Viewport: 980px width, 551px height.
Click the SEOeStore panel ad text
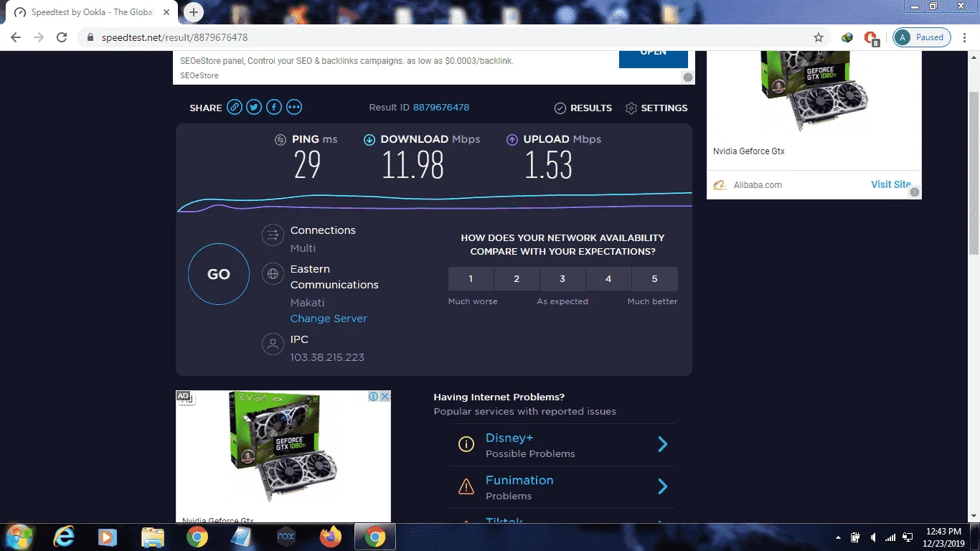[347, 61]
